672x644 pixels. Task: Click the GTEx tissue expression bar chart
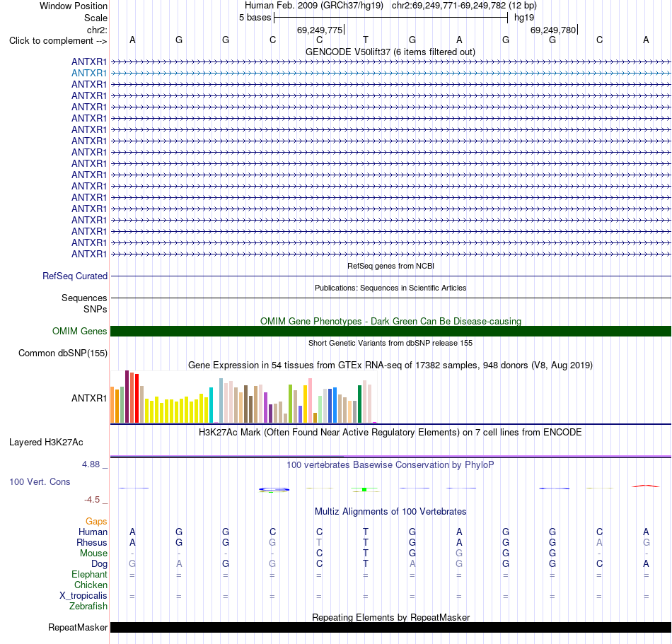[x=243, y=397]
